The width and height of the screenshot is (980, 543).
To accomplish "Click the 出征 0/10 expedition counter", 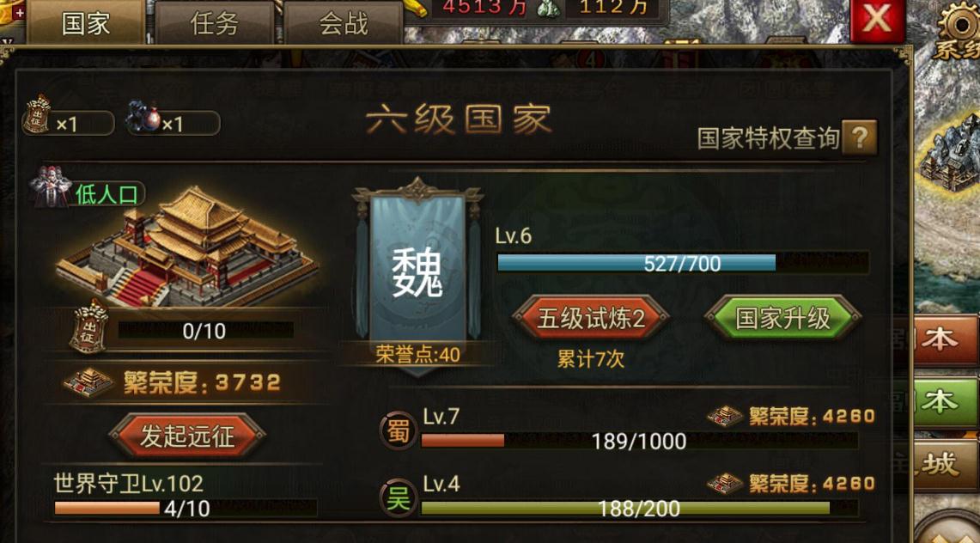I will [205, 331].
